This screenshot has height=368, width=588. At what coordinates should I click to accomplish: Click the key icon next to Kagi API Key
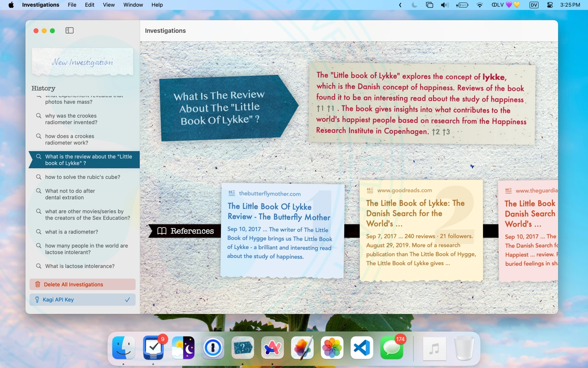tap(37, 299)
